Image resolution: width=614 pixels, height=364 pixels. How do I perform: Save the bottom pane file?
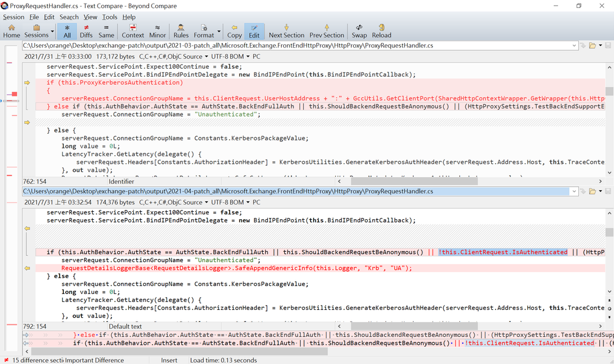click(x=608, y=191)
